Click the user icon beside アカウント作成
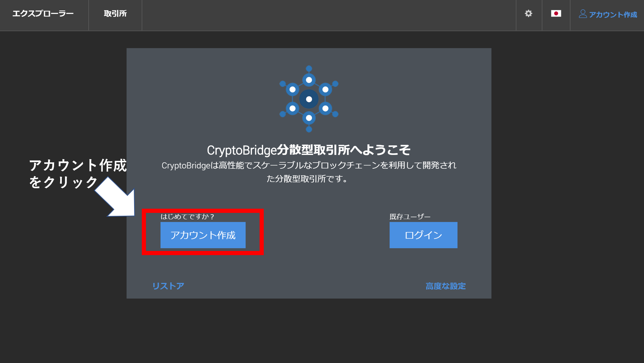Image resolution: width=644 pixels, height=363 pixels. (x=583, y=14)
